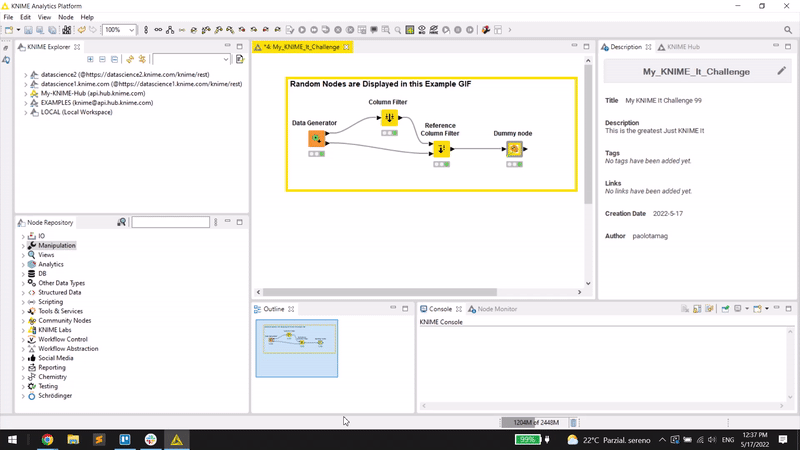Open the dropdown arrow next to New icon

pyautogui.click(x=18, y=30)
